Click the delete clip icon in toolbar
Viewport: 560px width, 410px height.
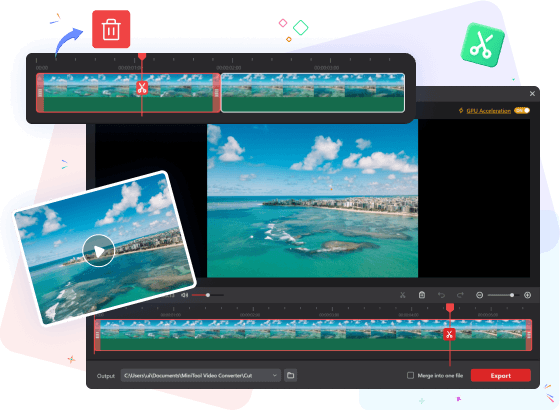pyautogui.click(x=422, y=295)
